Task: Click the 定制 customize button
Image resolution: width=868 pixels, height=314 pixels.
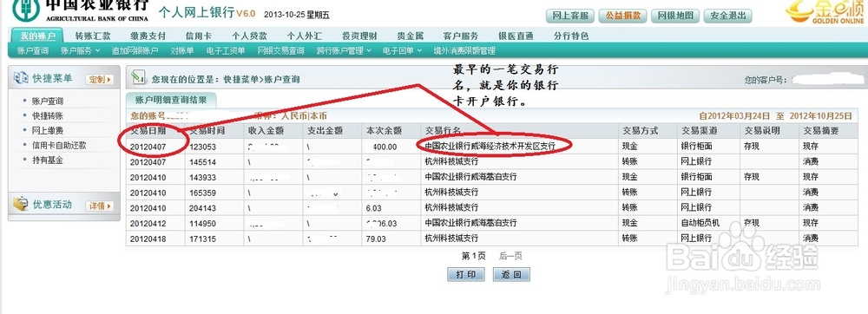Action: 99,80
